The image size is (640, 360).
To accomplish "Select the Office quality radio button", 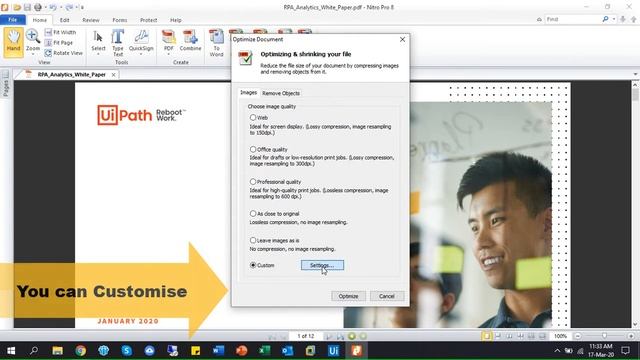I will 253,149.
